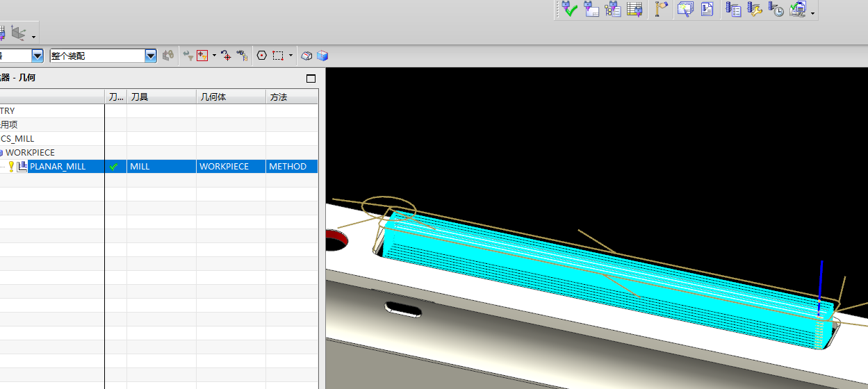Click the yellow status icon before PLANAR_MILL

pyautogui.click(x=11, y=166)
